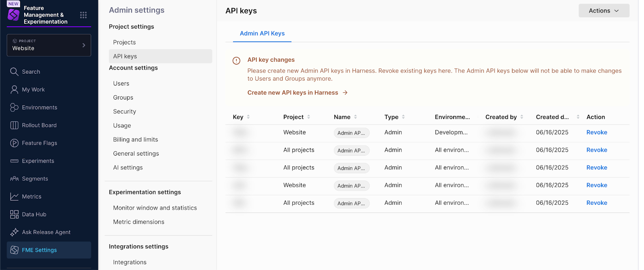Sort table by Key column
Viewport: 644px width, 270px height.
coord(248,117)
